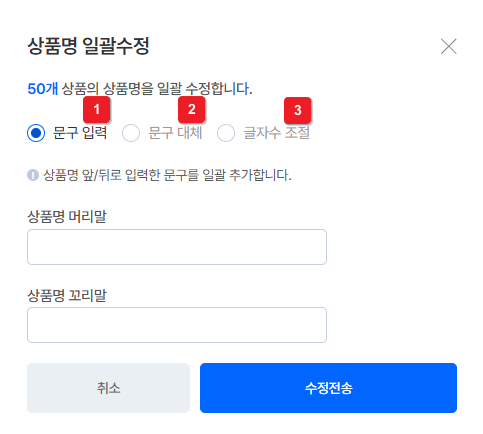Choose 글자수 조절 by its label text

(x=277, y=133)
